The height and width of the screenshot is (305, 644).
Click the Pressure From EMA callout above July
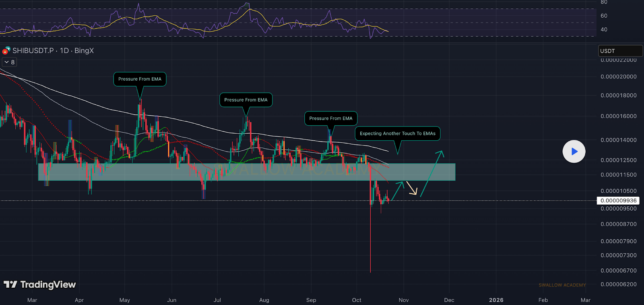[x=246, y=100]
